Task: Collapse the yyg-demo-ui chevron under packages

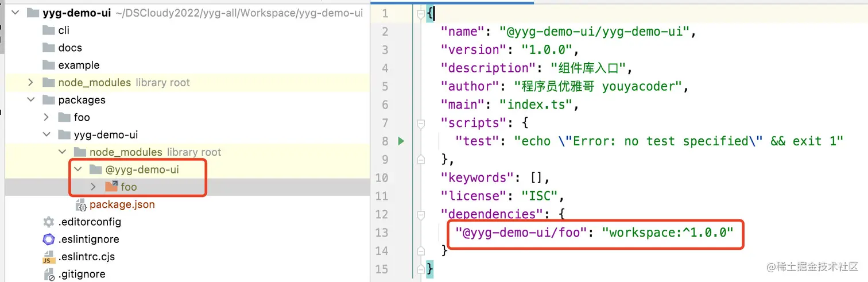Action: coord(46,135)
